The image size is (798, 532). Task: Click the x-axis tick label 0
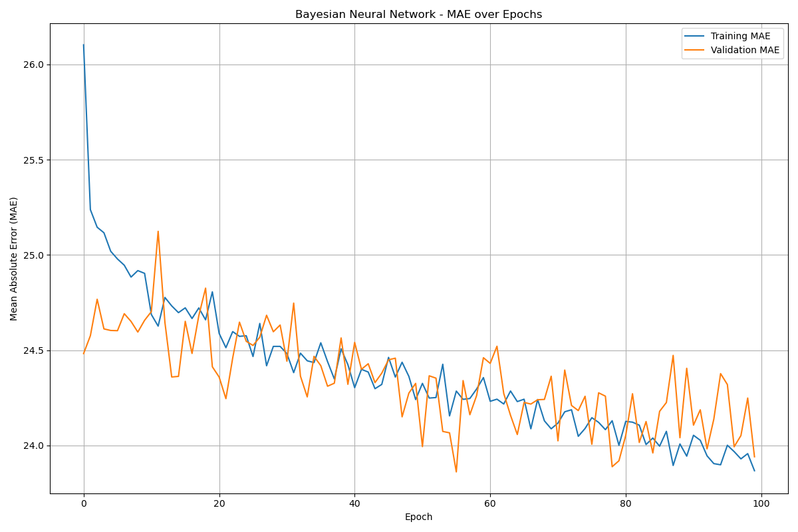point(84,503)
